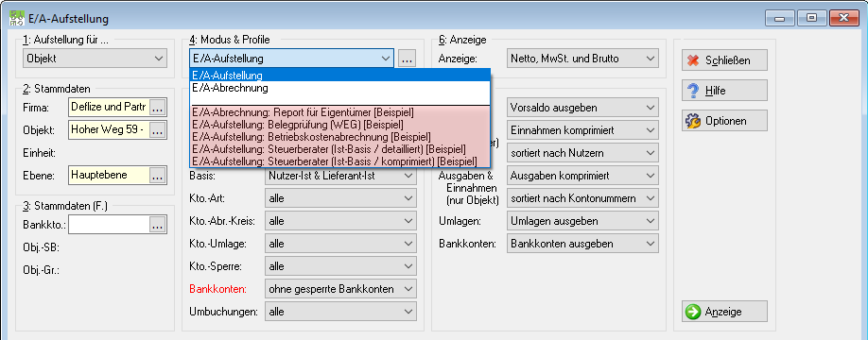868x340 pixels.
Task: Click the ellipsis button beside Modus & Profile
Action: [407, 58]
